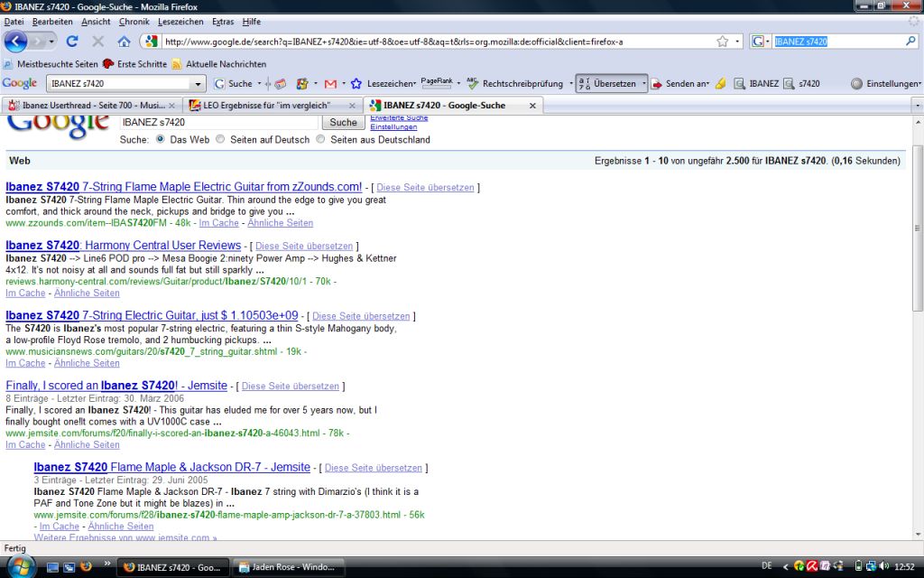The height and width of the screenshot is (578, 924).
Task: Expand the Rechtschreibprüfung dropdown arrow
Action: [570, 84]
